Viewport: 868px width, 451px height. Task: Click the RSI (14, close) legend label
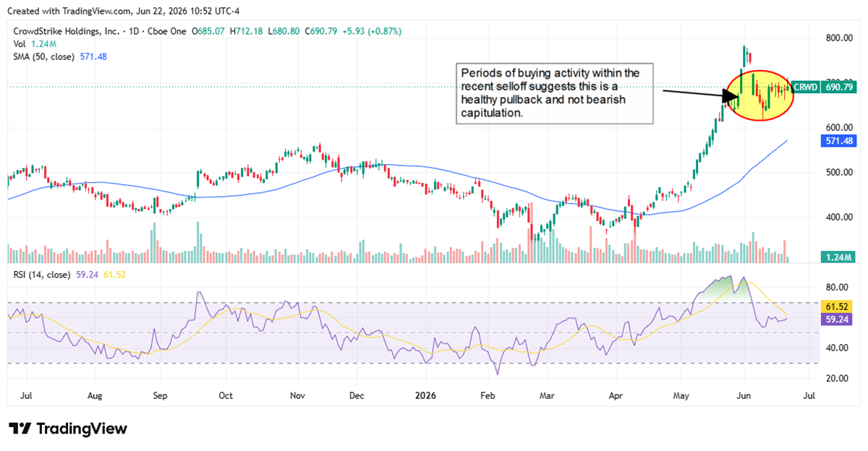42,275
